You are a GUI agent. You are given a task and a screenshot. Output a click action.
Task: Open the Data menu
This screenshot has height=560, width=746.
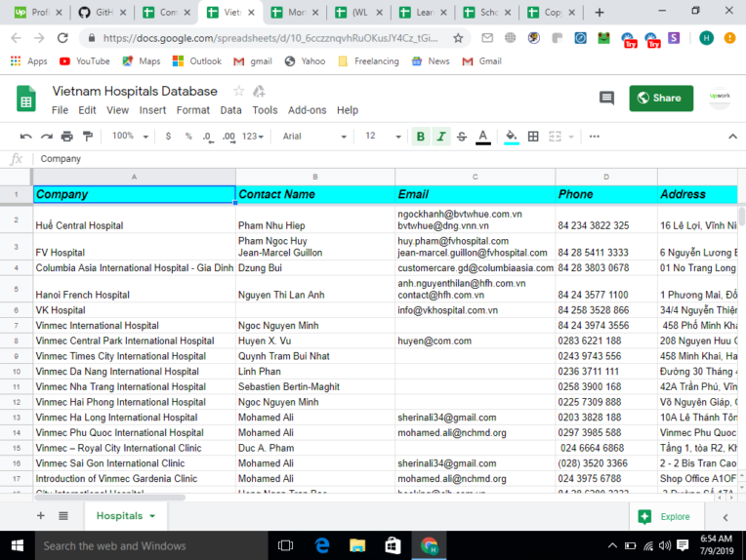(230, 110)
